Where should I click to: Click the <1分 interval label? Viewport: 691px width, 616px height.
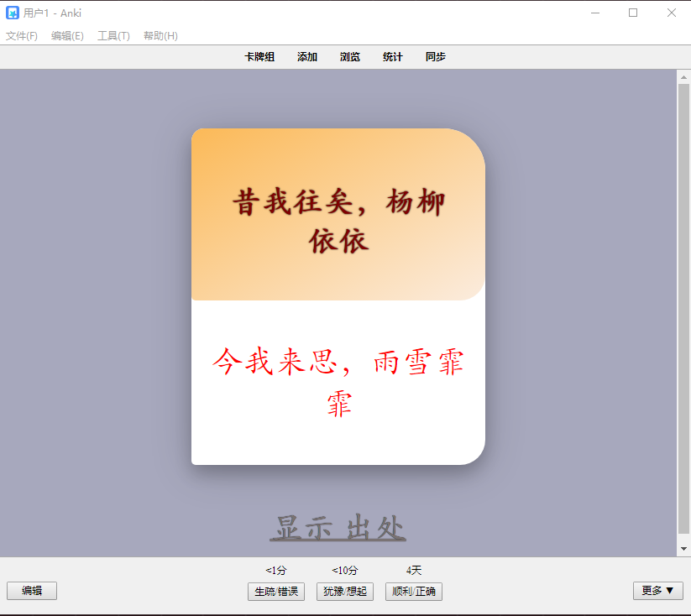tap(276, 571)
